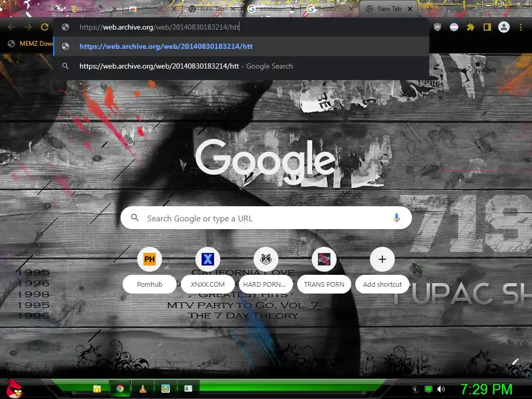Open the XNXX.COM shortcut tile
The width and height of the screenshot is (532, 399).
(208, 259)
